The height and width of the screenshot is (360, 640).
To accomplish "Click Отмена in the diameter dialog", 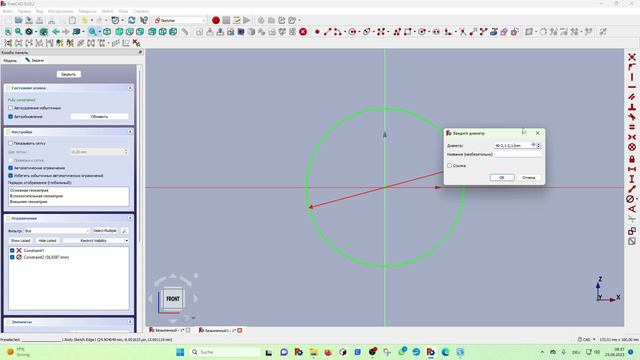I will [529, 178].
